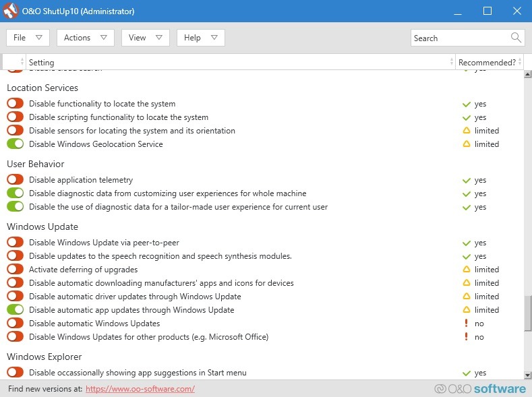Click green check icon beside 'Disable functionality to locate the system'
Image resolution: width=532 pixels, height=397 pixels.
[467, 104]
